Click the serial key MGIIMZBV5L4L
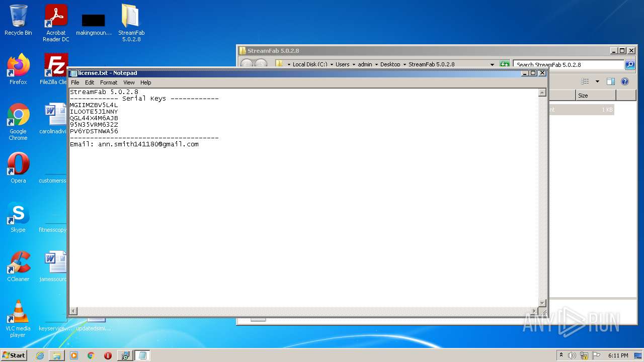The height and width of the screenshot is (362, 644). (x=94, y=105)
